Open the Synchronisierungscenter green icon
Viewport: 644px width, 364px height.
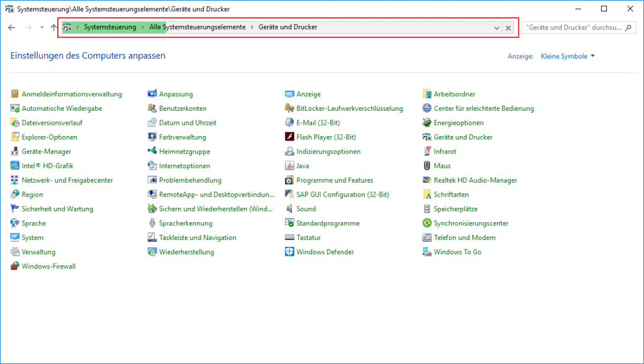pos(427,223)
